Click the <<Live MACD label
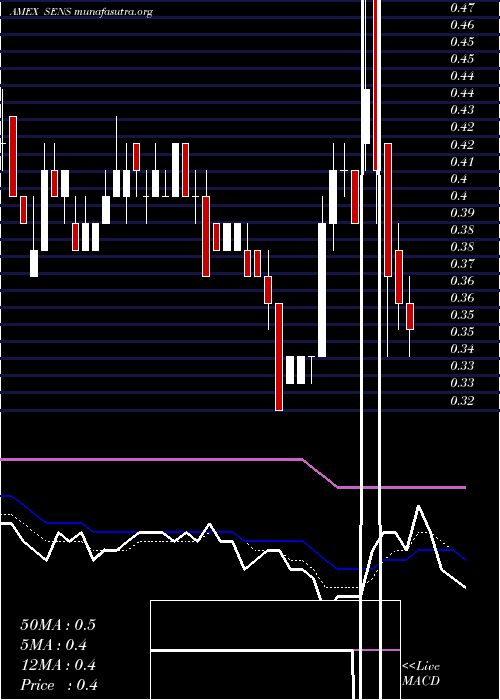Viewport: 500px width, 700px height. 421,673
